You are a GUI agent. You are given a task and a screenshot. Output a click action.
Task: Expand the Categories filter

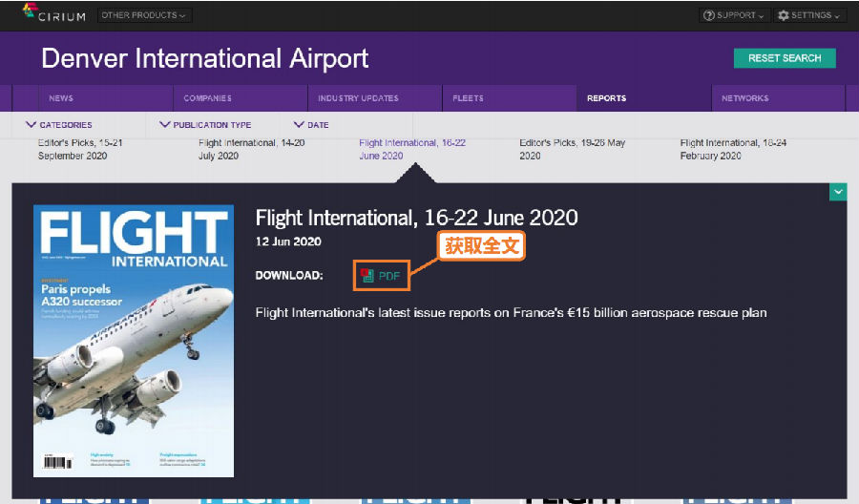pos(59,125)
